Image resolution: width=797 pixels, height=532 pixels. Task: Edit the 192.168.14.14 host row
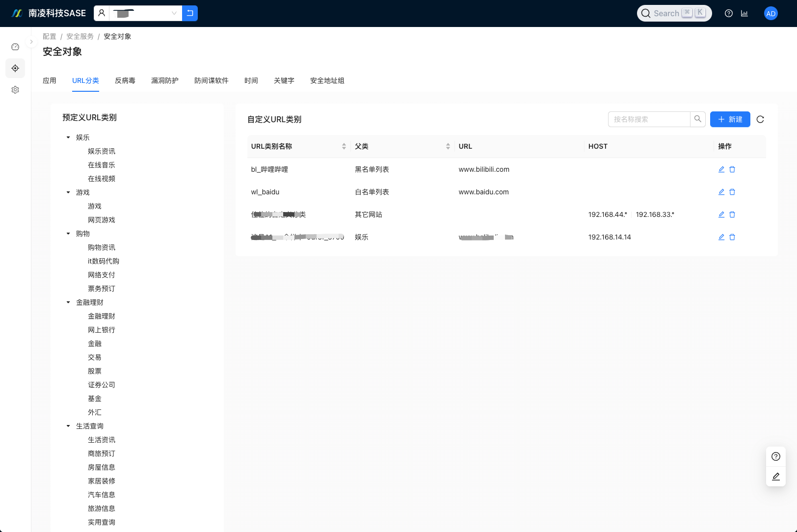coord(721,237)
